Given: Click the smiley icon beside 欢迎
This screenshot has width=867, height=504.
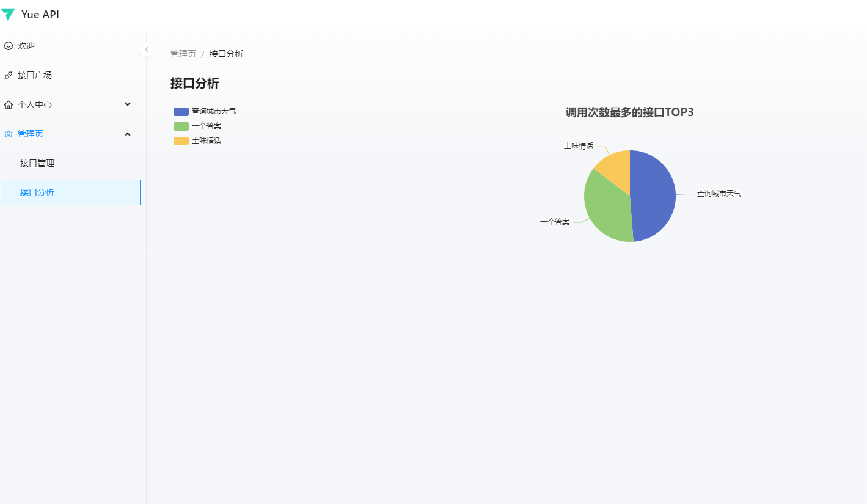Looking at the screenshot, I should click(x=8, y=45).
